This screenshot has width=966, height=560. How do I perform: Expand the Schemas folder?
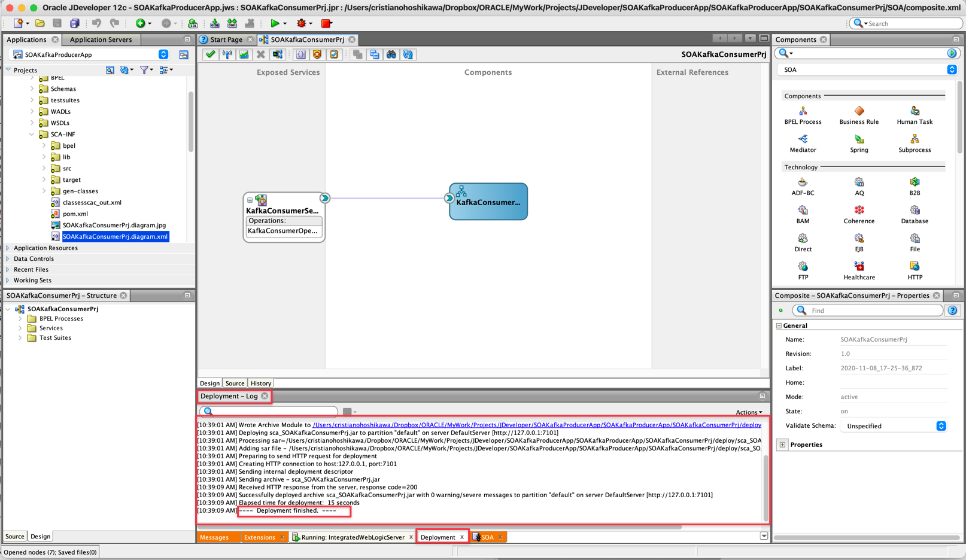[x=32, y=89]
